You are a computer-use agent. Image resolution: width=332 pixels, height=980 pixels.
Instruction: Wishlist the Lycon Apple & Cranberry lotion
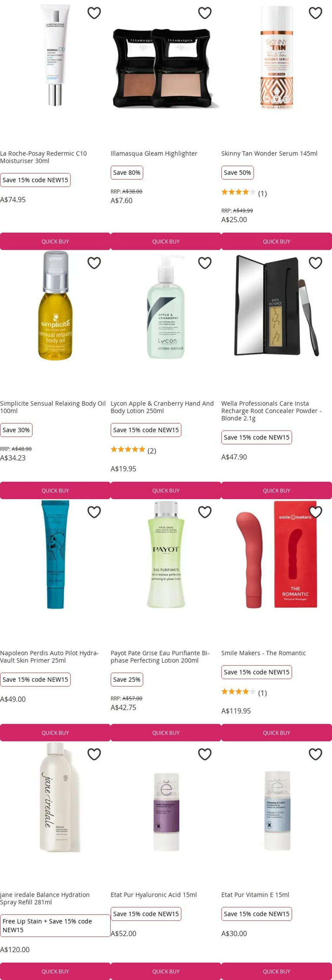point(205,263)
